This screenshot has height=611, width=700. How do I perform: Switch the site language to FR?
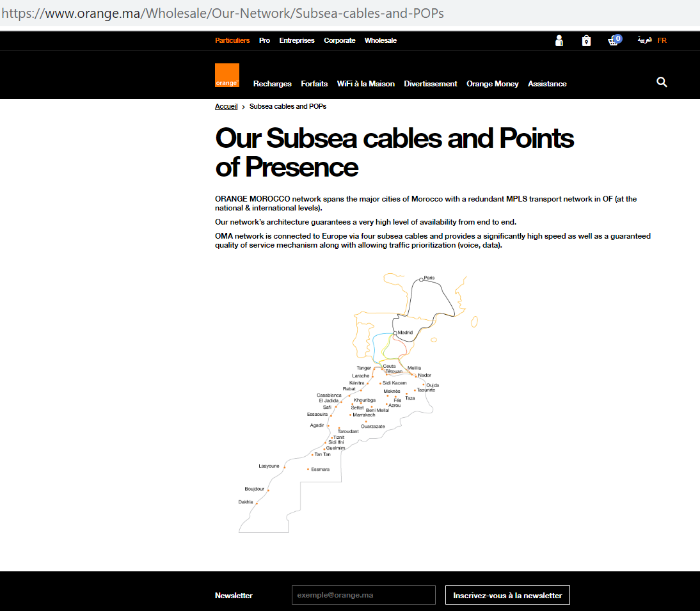click(x=662, y=40)
